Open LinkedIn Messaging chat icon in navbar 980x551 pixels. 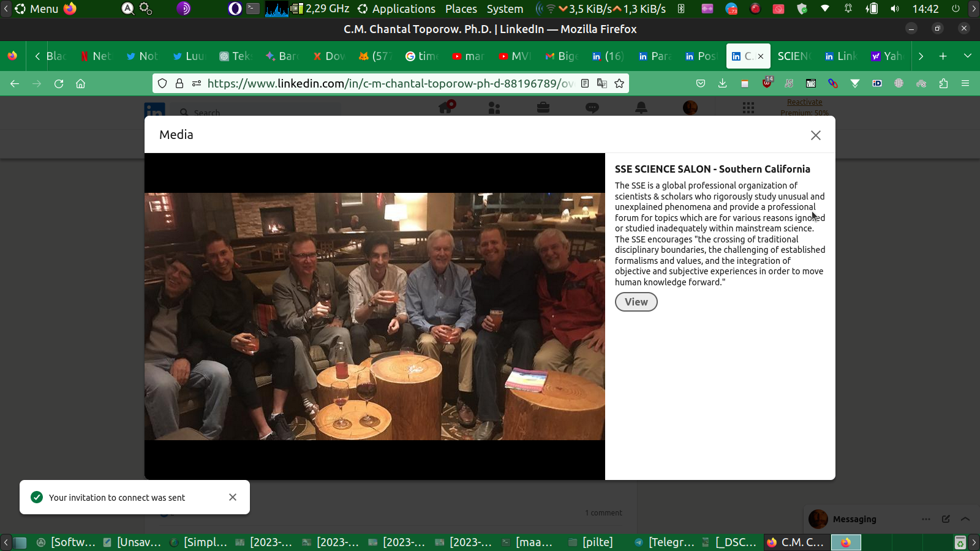(592, 108)
